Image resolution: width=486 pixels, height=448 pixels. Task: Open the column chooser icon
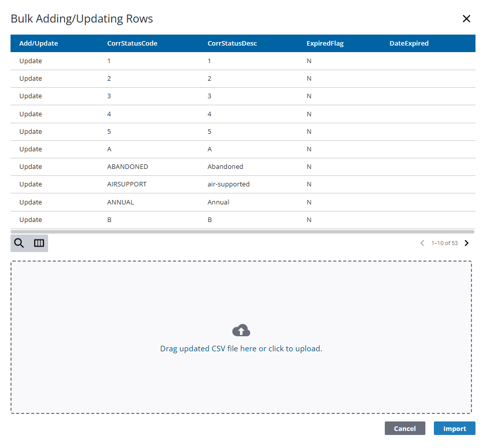pos(39,243)
